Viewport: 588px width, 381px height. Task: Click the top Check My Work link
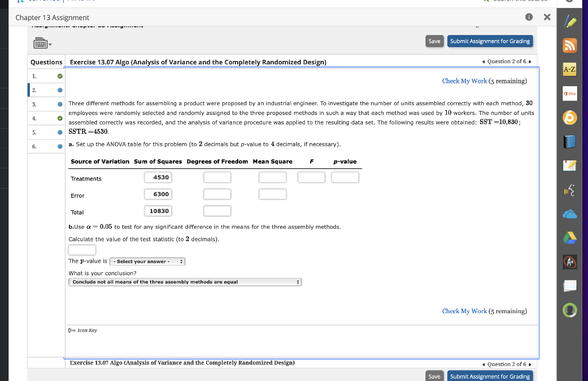[464, 81]
